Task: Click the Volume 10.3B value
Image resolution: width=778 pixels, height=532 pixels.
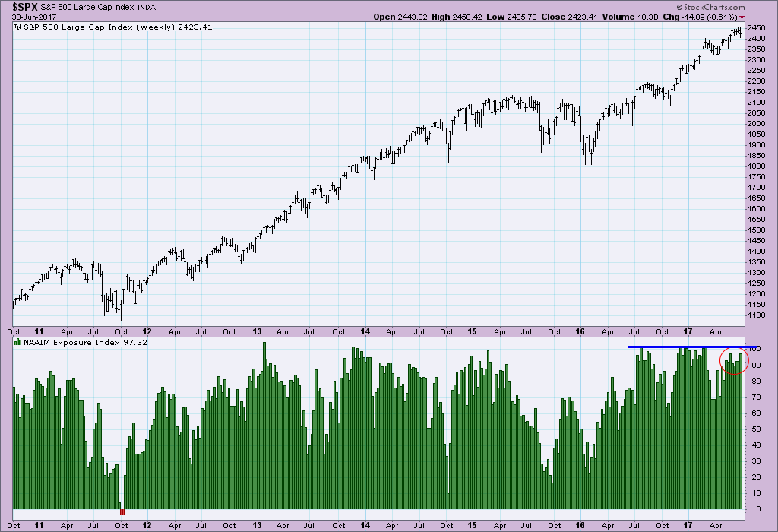Action: click(x=630, y=17)
